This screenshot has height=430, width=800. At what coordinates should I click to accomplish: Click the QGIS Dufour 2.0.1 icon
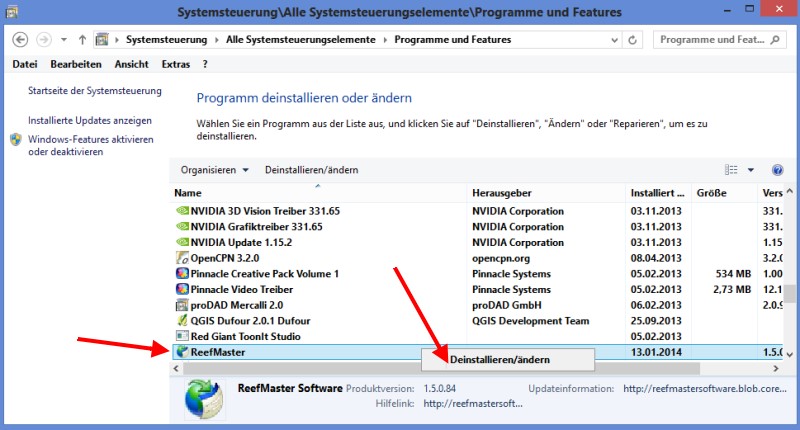click(181, 321)
